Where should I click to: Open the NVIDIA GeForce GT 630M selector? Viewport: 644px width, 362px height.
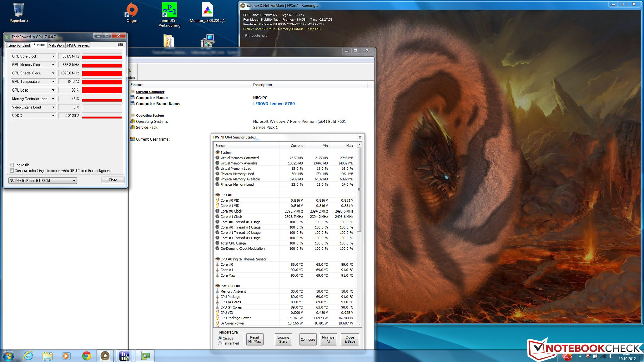tap(43, 181)
